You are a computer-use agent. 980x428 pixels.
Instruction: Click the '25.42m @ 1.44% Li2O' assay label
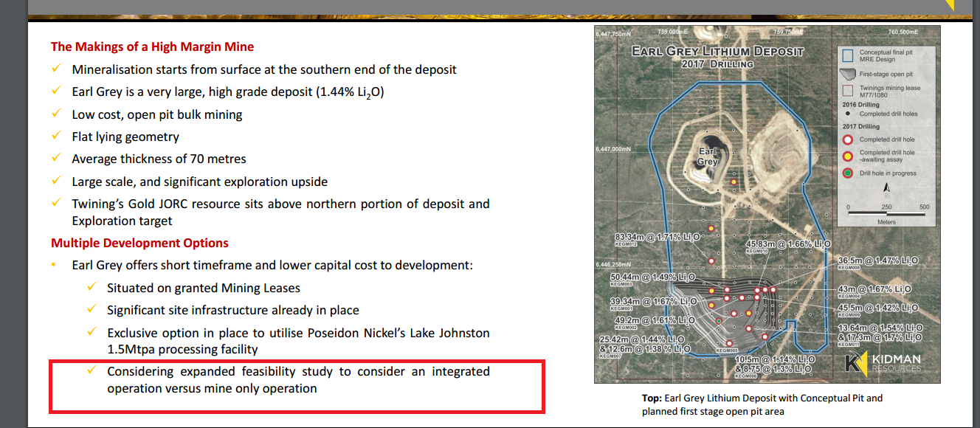coord(641,339)
